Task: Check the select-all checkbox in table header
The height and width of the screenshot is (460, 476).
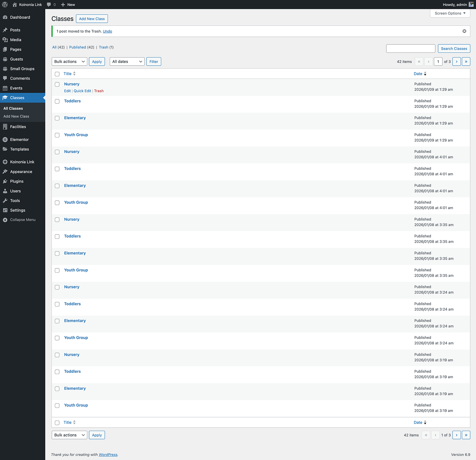Action: click(57, 74)
